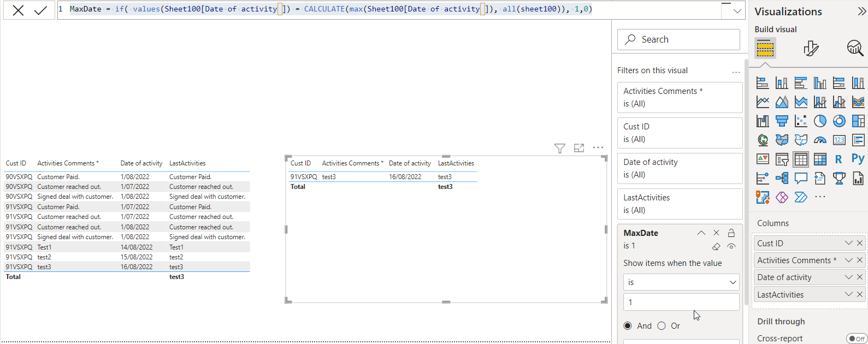This screenshot has height=344, width=868.
Task: Select the Line chart visual
Action: 763,102
